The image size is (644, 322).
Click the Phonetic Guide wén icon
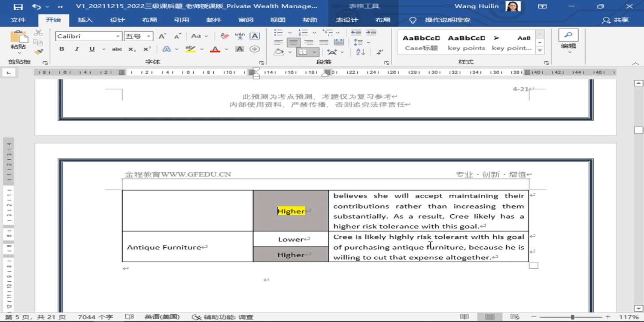pos(240,36)
